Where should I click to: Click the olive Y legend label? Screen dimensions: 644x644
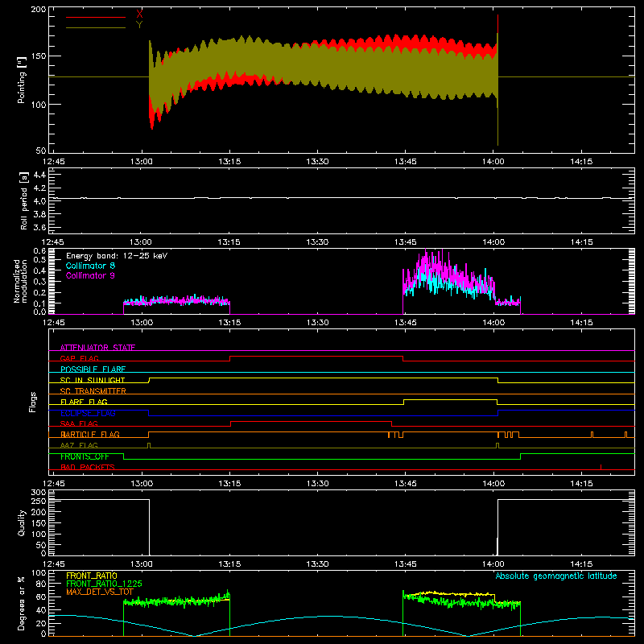[139, 25]
